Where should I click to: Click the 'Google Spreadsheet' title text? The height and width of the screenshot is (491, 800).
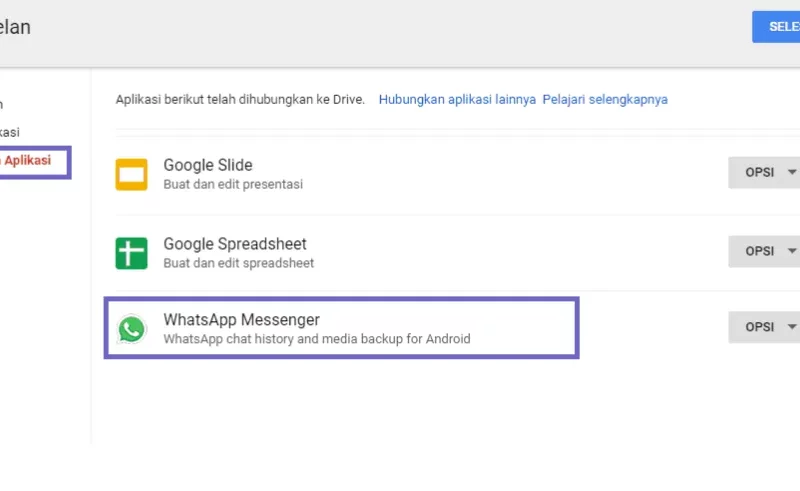click(x=235, y=243)
